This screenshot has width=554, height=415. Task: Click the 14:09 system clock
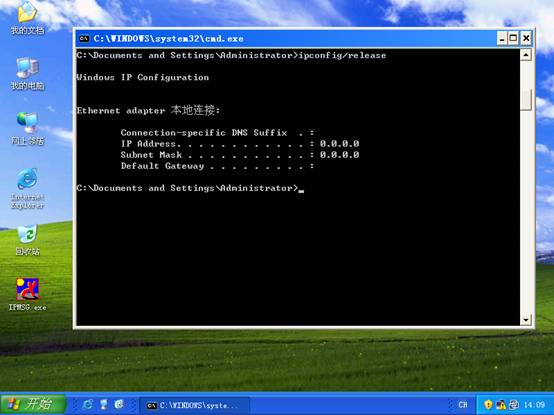[x=534, y=405]
